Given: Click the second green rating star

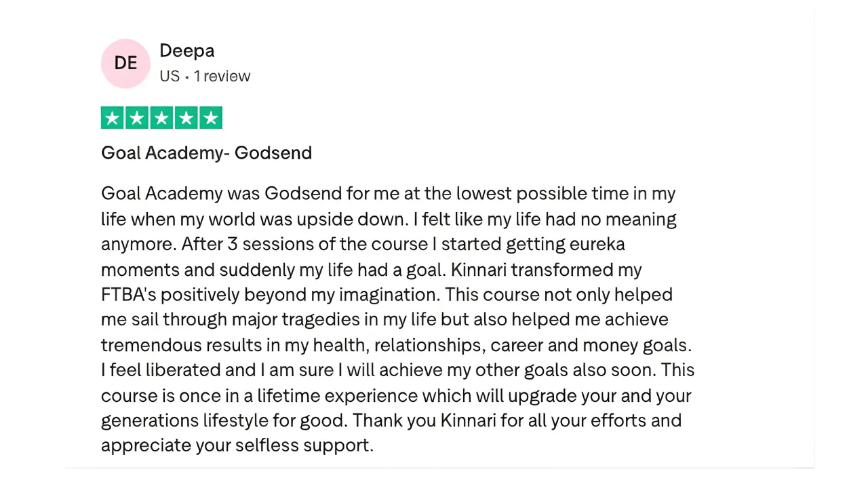Looking at the screenshot, I should click(x=137, y=119).
